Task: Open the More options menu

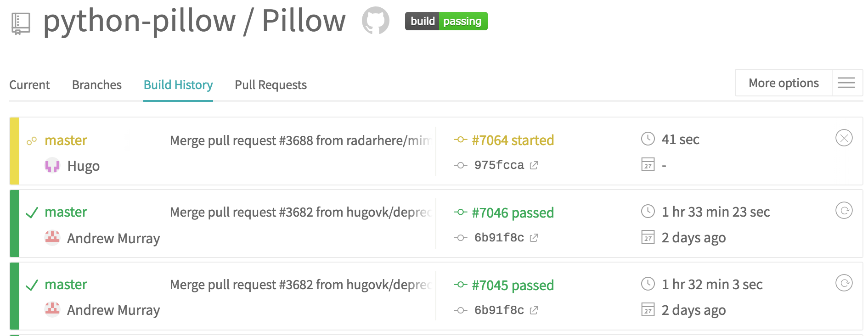Action: coord(783,83)
